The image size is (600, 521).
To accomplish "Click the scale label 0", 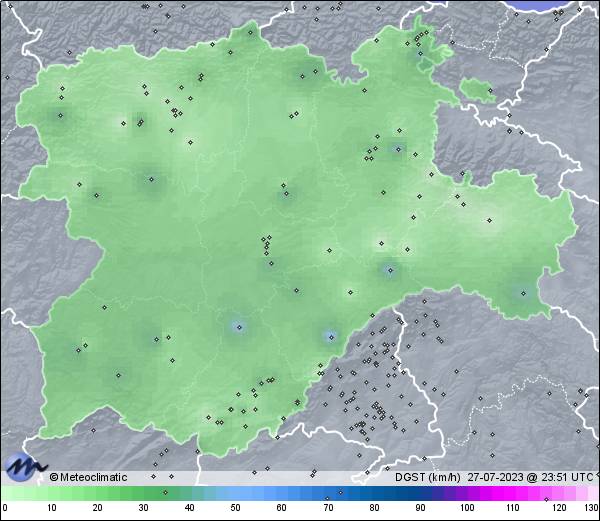I will point(4,508).
